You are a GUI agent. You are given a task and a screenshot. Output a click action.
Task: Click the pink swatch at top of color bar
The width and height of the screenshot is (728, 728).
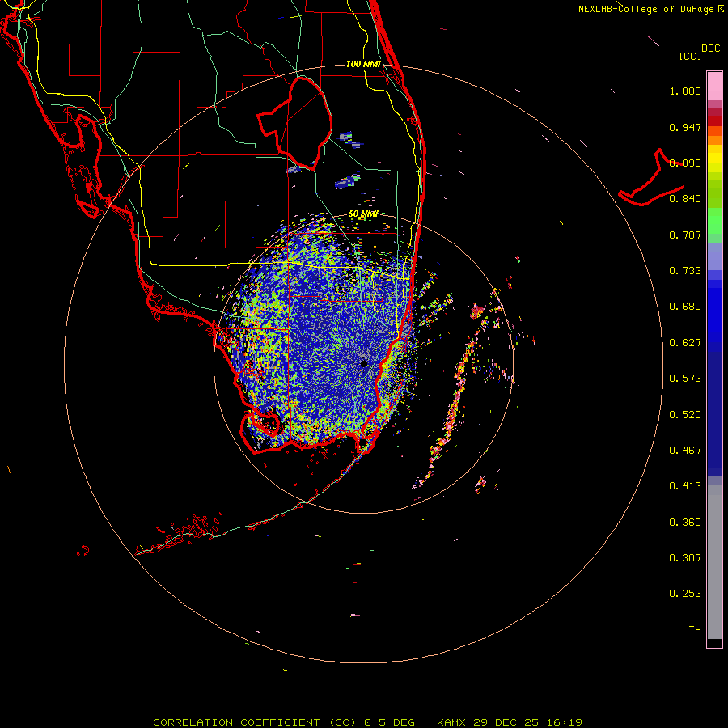[714, 86]
